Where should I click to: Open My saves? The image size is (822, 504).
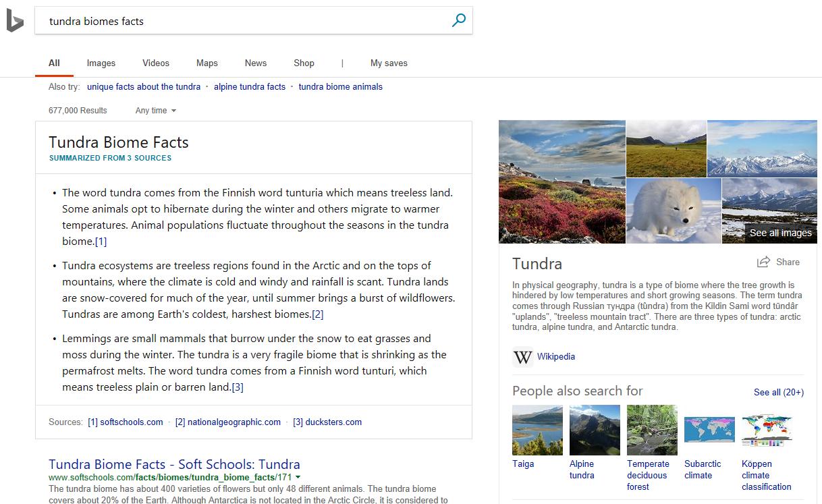click(x=389, y=63)
